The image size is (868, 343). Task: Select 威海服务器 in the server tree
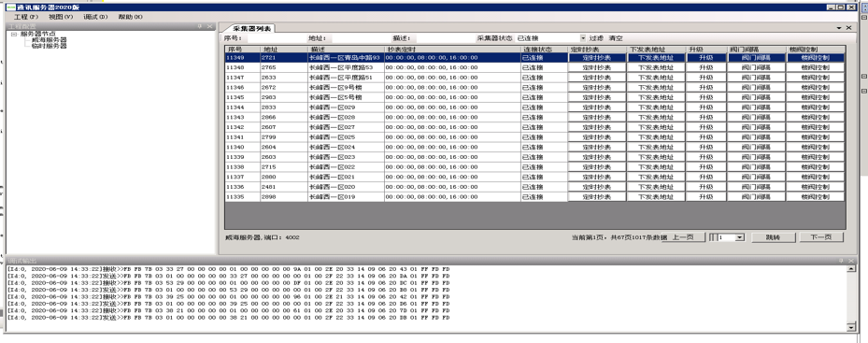click(x=50, y=40)
